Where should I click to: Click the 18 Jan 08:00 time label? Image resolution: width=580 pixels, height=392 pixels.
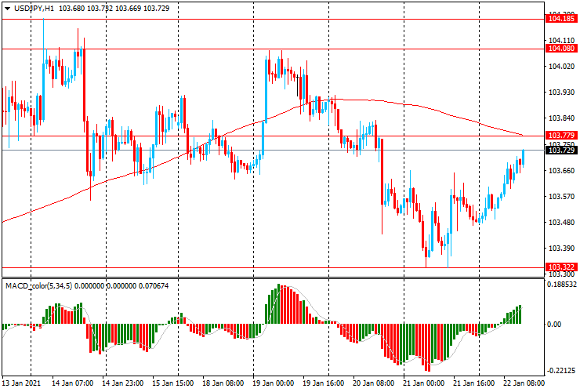223,383
